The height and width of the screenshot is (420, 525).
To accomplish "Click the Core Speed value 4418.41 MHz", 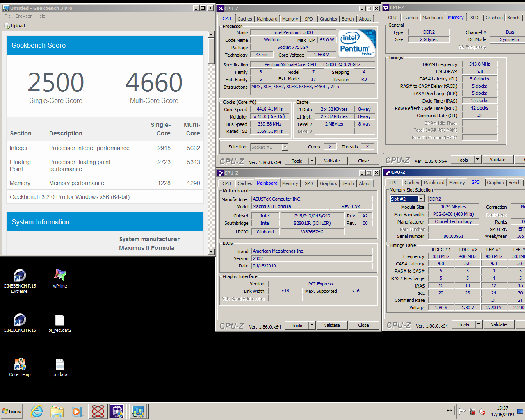I will (x=269, y=109).
